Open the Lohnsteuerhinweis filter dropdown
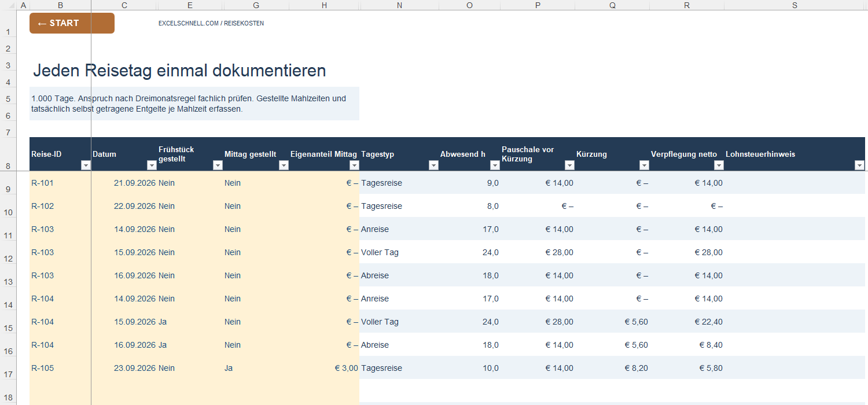The width and height of the screenshot is (868, 405). click(x=859, y=165)
